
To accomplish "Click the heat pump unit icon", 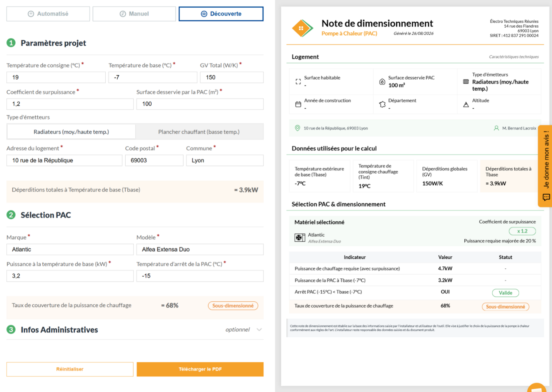I will [x=300, y=238].
